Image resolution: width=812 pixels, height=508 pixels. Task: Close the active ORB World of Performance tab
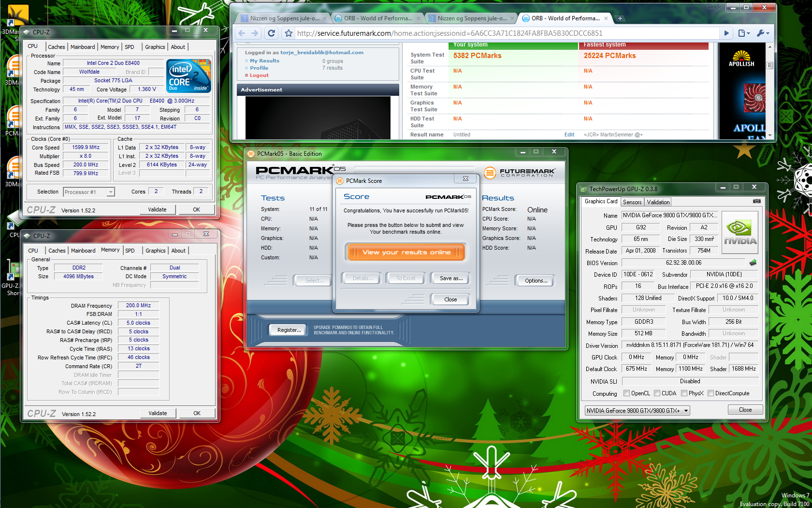pos(606,18)
